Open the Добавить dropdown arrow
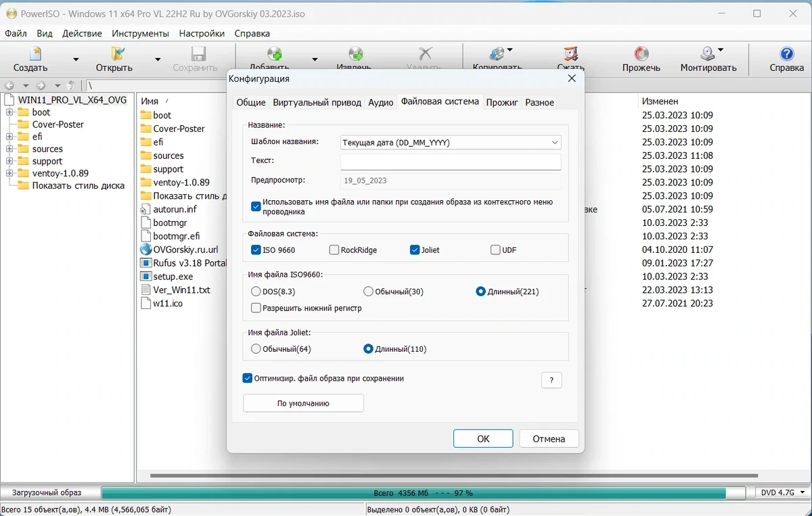The image size is (812, 516). point(315,60)
